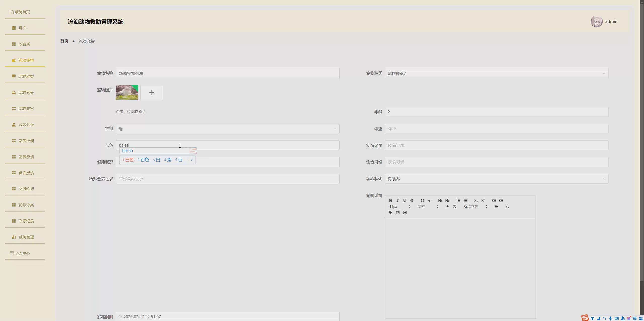Screen dimensions: 644x321
Task: Pick the text color tool in editor
Action: click(x=447, y=207)
